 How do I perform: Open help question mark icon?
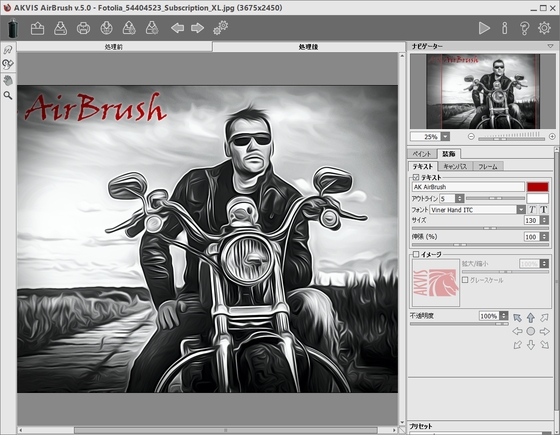point(524,28)
